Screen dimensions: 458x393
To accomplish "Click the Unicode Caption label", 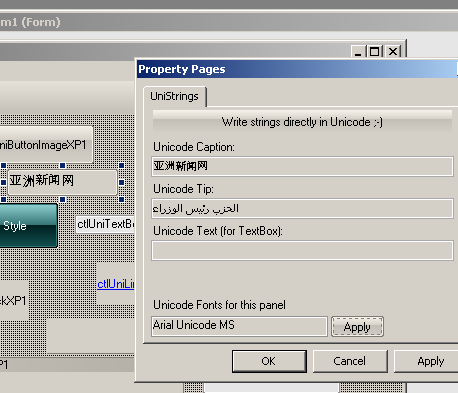I will click(x=194, y=147).
